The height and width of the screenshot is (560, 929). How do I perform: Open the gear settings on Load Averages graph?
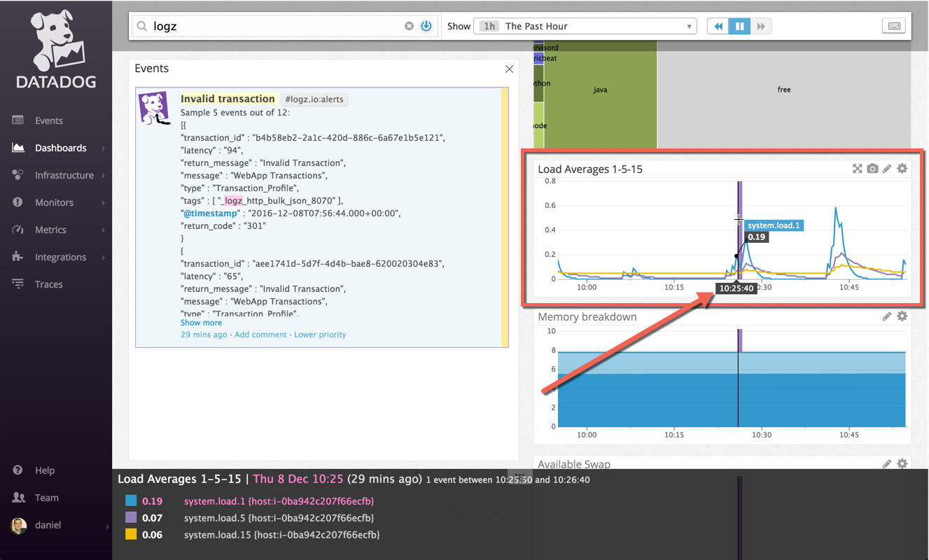tap(902, 169)
